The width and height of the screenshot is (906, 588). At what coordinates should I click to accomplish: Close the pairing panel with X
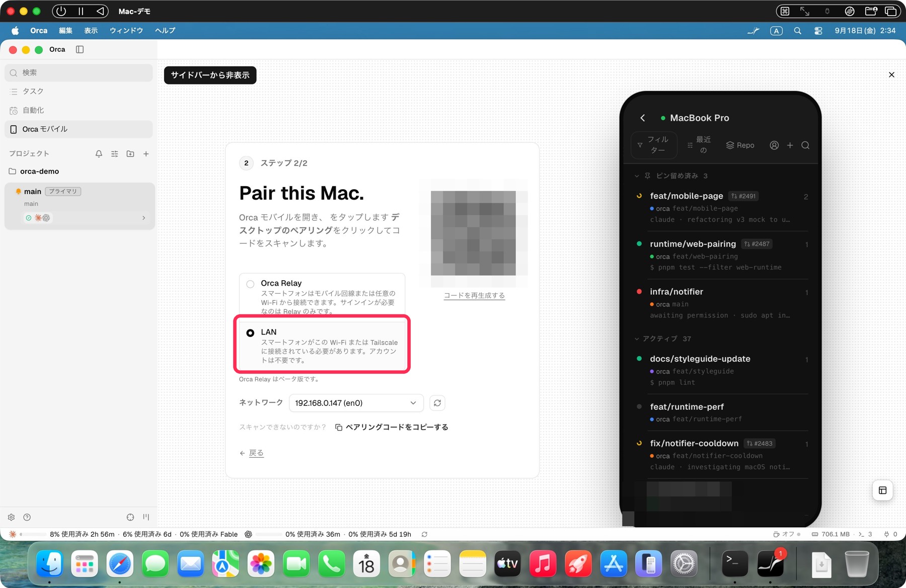891,75
